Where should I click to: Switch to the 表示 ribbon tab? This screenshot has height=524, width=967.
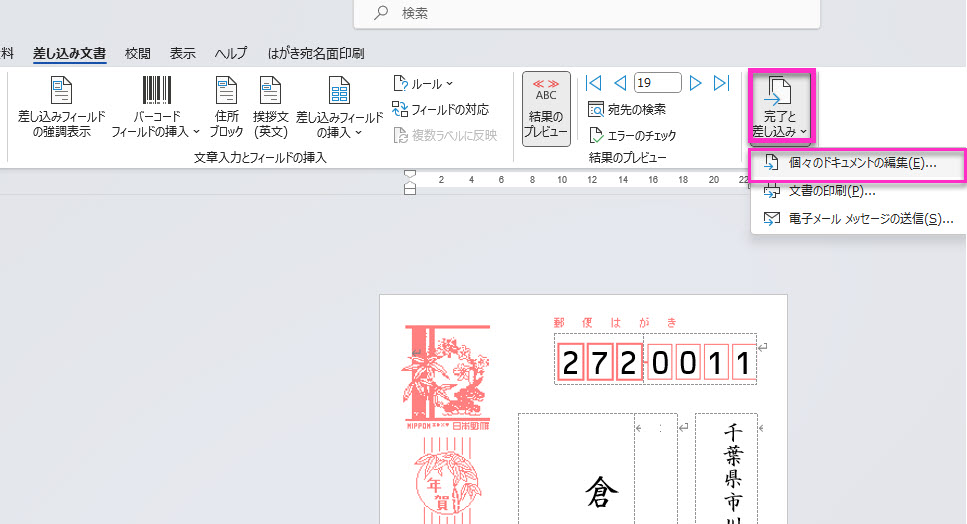[x=183, y=54]
